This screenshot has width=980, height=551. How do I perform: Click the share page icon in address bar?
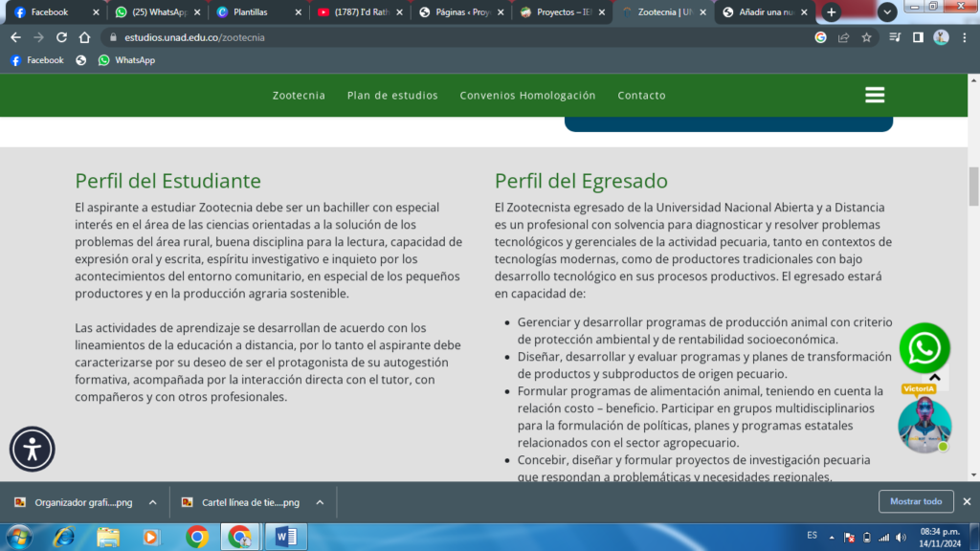coord(843,37)
